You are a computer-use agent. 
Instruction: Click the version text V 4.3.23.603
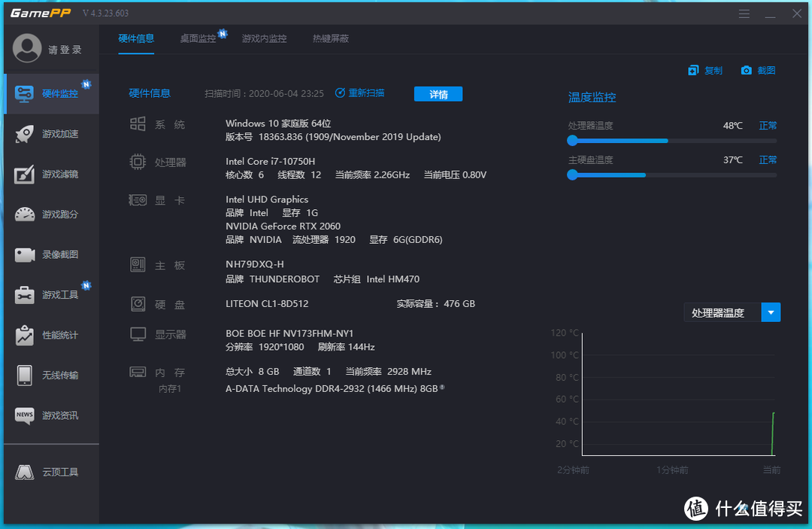106,13
